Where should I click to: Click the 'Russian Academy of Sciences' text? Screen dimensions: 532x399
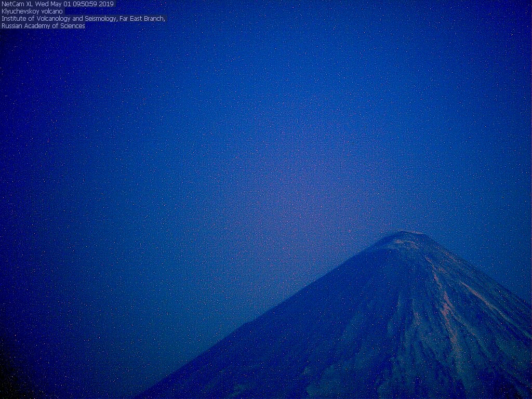tap(43, 26)
